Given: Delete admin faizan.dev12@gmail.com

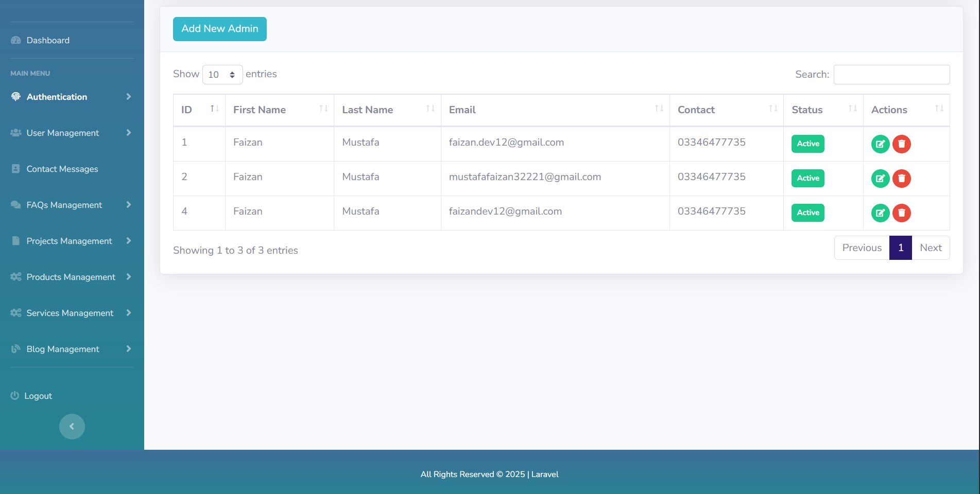Looking at the screenshot, I should tap(902, 144).
